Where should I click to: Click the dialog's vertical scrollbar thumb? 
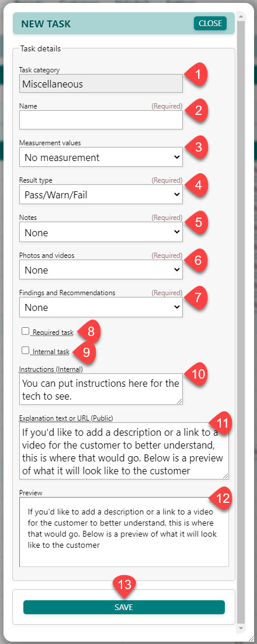point(241,320)
